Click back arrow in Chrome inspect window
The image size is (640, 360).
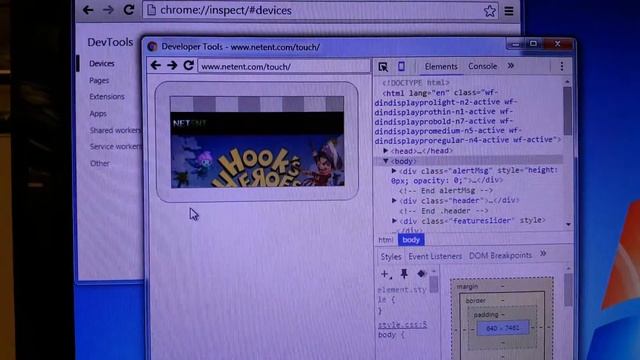point(88,10)
